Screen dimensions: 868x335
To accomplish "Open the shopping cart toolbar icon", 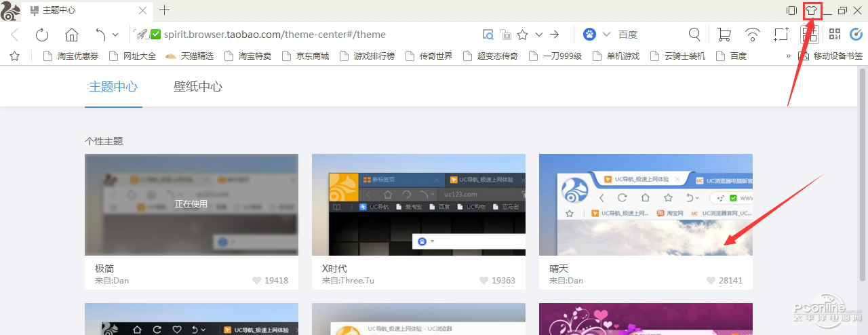I will 724,35.
